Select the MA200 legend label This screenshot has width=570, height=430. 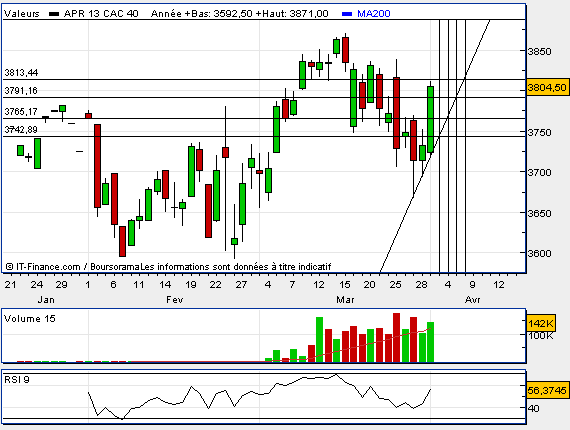pyautogui.click(x=374, y=14)
